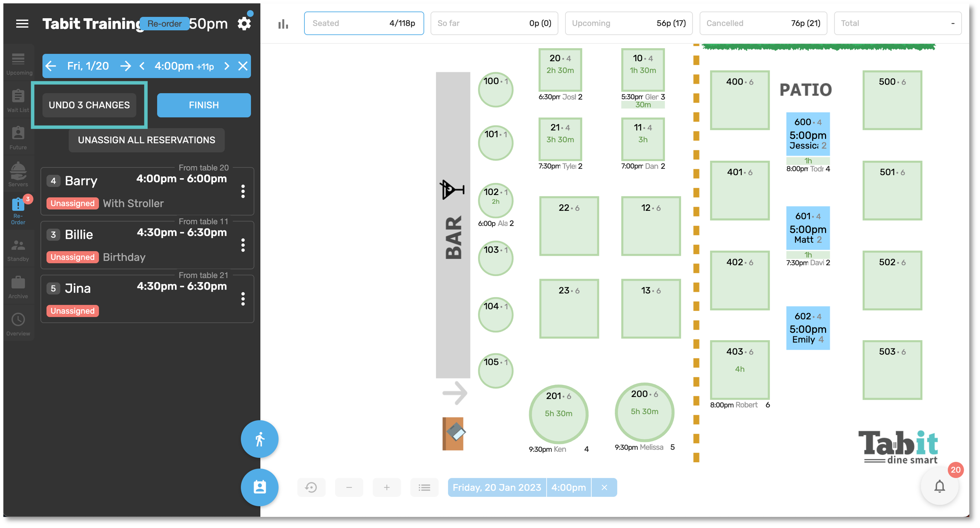Switch to the Wait List tab
Image resolution: width=980 pixels, height=528 pixels.
click(18, 101)
